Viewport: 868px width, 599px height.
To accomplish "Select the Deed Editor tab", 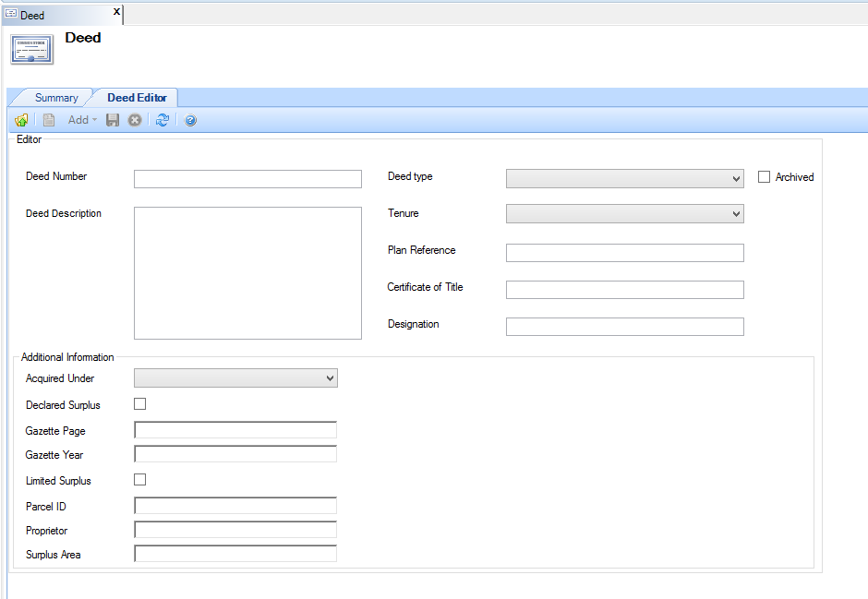I will (137, 98).
